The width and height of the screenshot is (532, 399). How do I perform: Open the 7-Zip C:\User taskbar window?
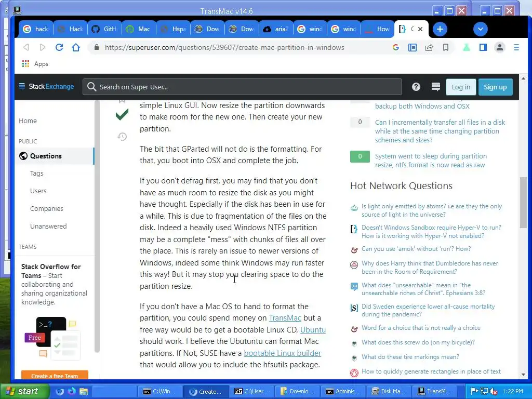coord(252,391)
